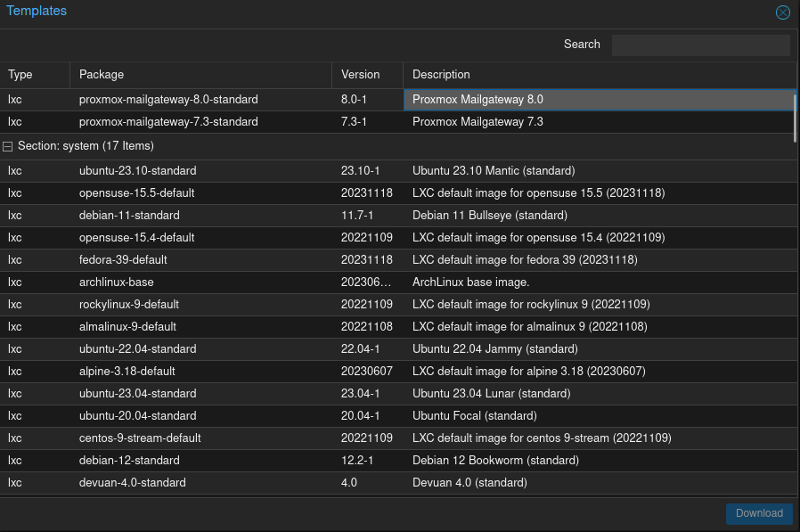Select debian-11-standard package
Image resolution: width=800 pixels, height=532 pixels.
[x=129, y=216]
